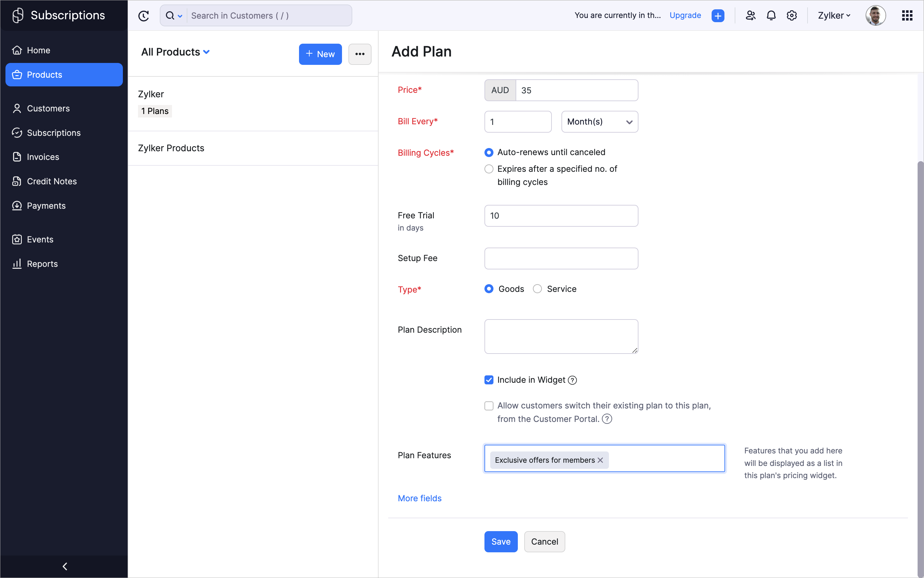Open the recent history clock icon
The height and width of the screenshot is (578, 924).
click(x=143, y=16)
